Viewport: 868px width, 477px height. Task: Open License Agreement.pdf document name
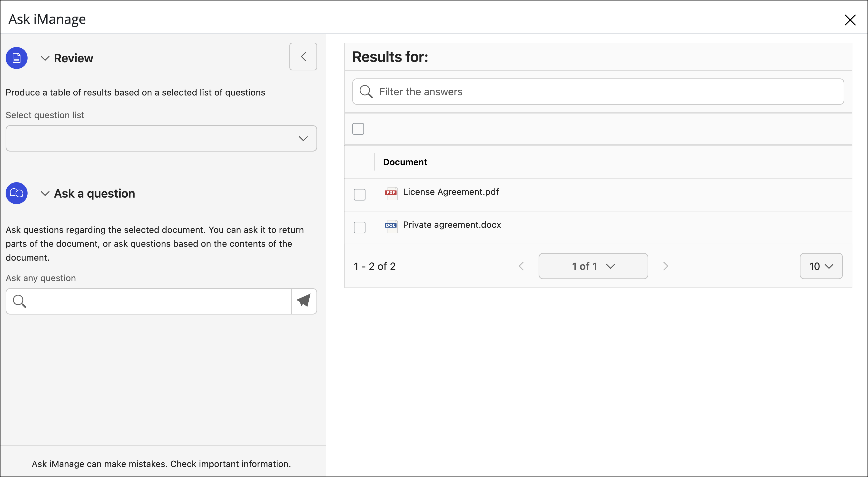pyautogui.click(x=451, y=192)
